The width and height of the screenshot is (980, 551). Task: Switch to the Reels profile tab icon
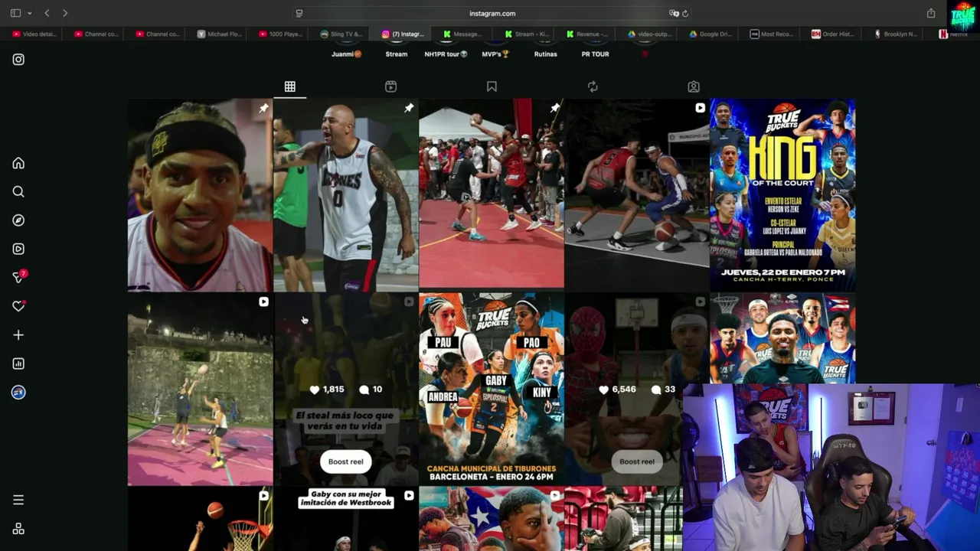point(390,86)
